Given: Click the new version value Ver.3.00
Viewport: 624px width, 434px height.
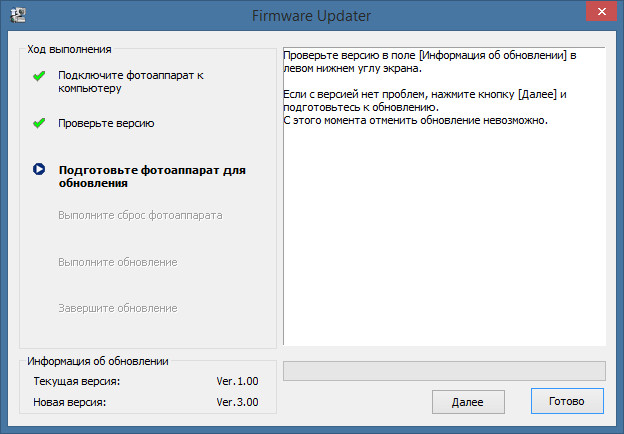Looking at the screenshot, I should (238, 402).
